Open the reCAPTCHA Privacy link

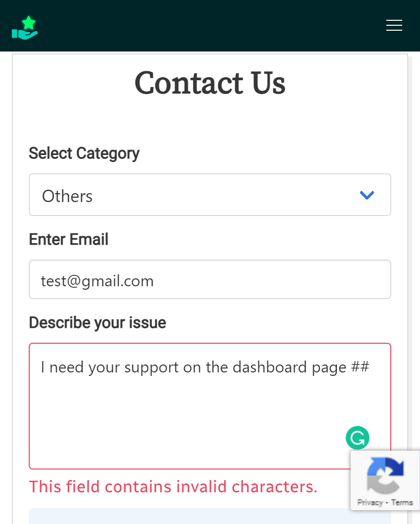pos(369,502)
